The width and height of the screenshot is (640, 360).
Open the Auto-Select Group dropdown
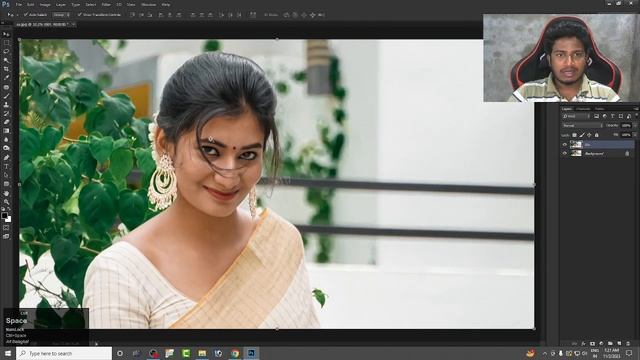(x=61, y=15)
